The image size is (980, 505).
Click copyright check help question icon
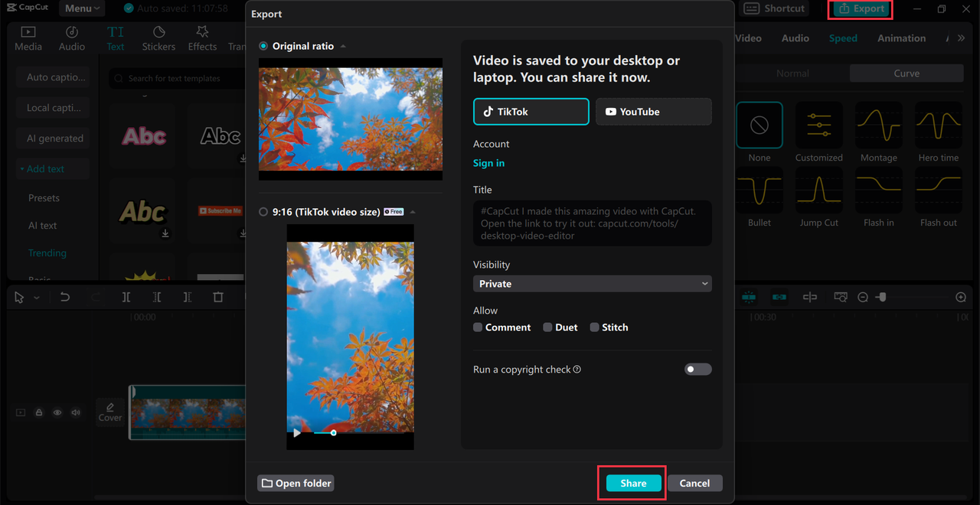pyautogui.click(x=577, y=370)
